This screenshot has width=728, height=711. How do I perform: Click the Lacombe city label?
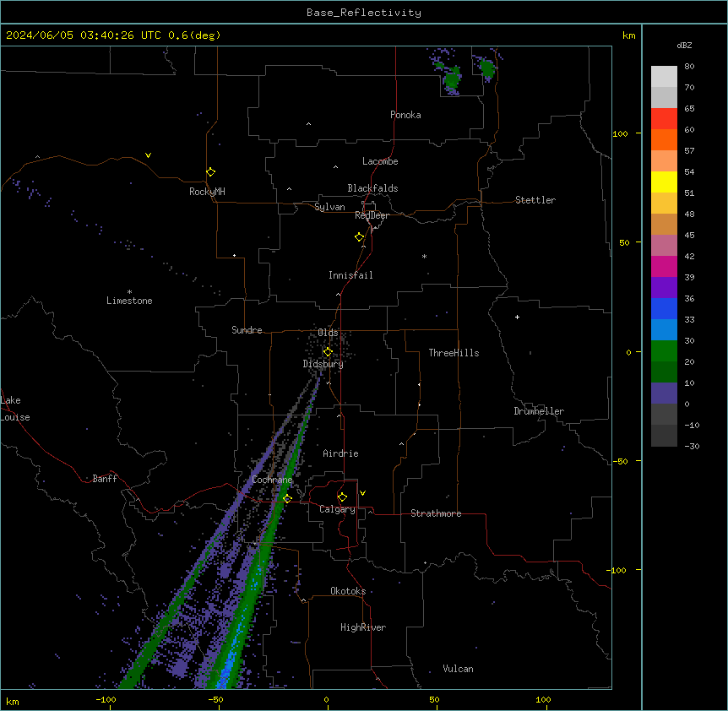click(380, 161)
